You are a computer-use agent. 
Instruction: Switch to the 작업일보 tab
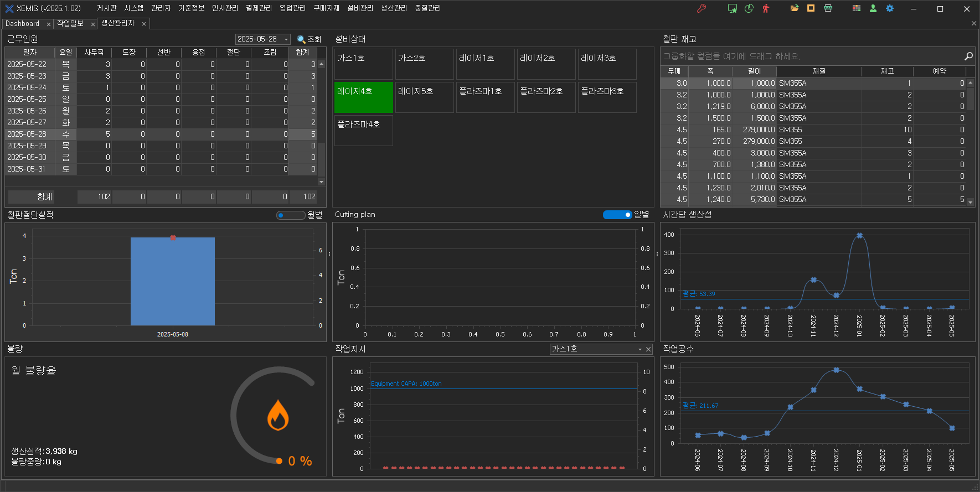[x=70, y=24]
